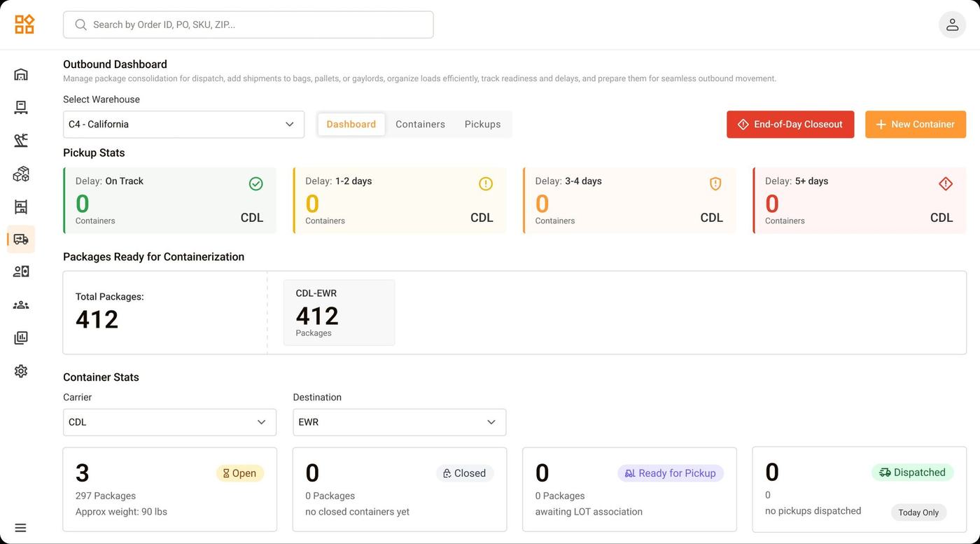The height and width of the screenshot is (544, 980).
Task: Expand sidebar with the hamburger menu icon
Action: coord(20,528)
